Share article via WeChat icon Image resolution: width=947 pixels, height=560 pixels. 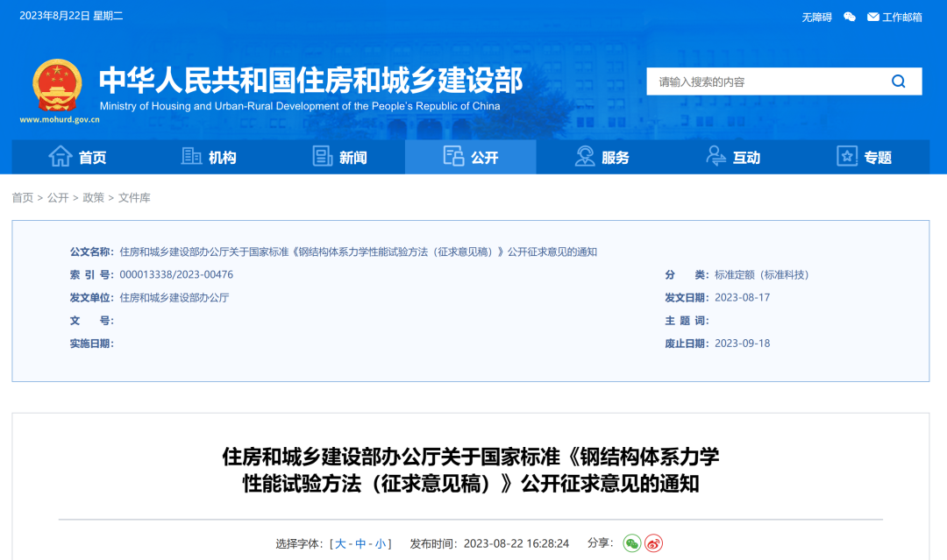click(631, 543)
